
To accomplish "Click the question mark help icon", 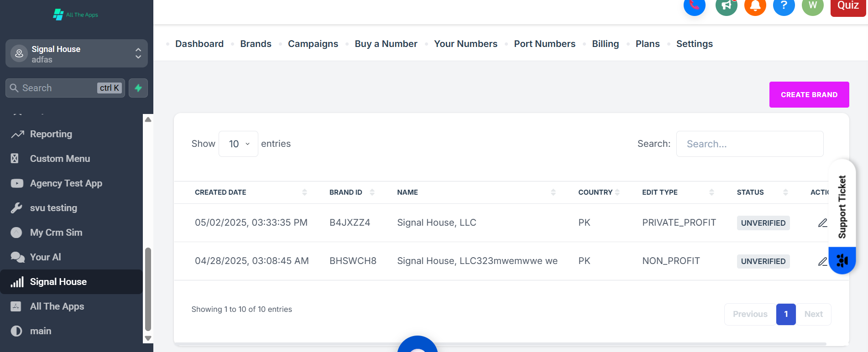I will 784,5.
